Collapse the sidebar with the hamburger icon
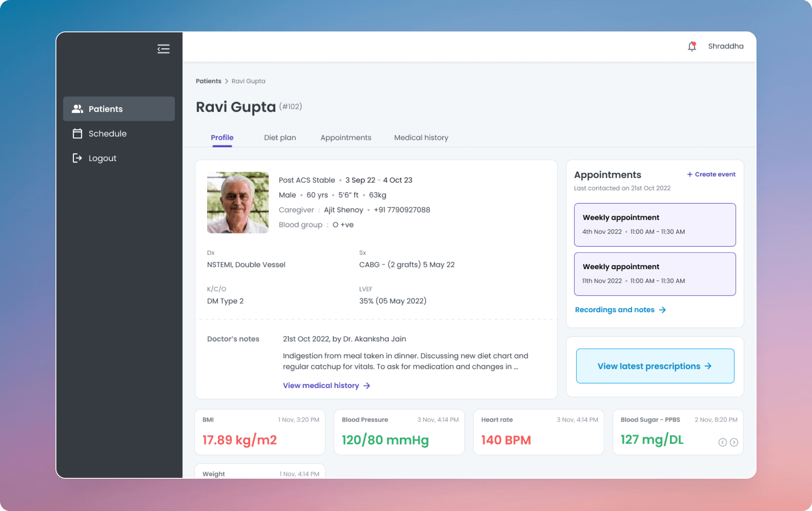The width and height of the screenshot is (812, 511). pyautogui.click(x=164, y=49)
